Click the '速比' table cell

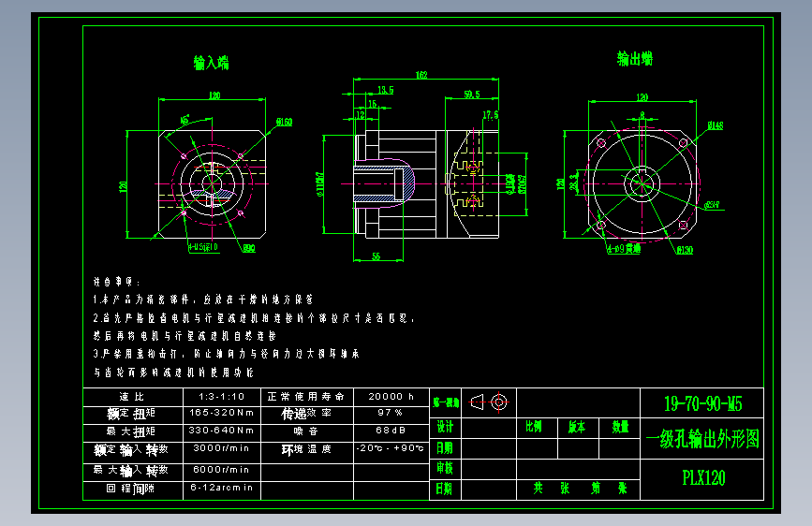(x=133, y=397)
